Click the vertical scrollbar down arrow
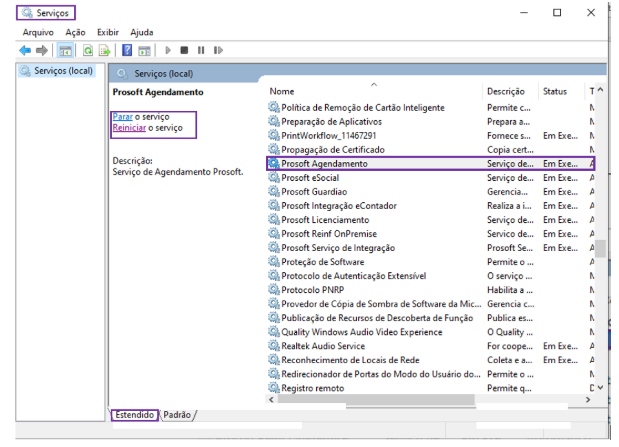The height and width of the screenshot is (447, 619). coord(600,388)
